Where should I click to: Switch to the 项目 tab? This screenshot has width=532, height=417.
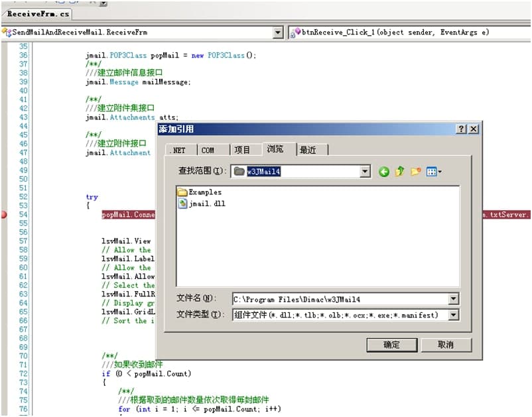pos(245,150)
